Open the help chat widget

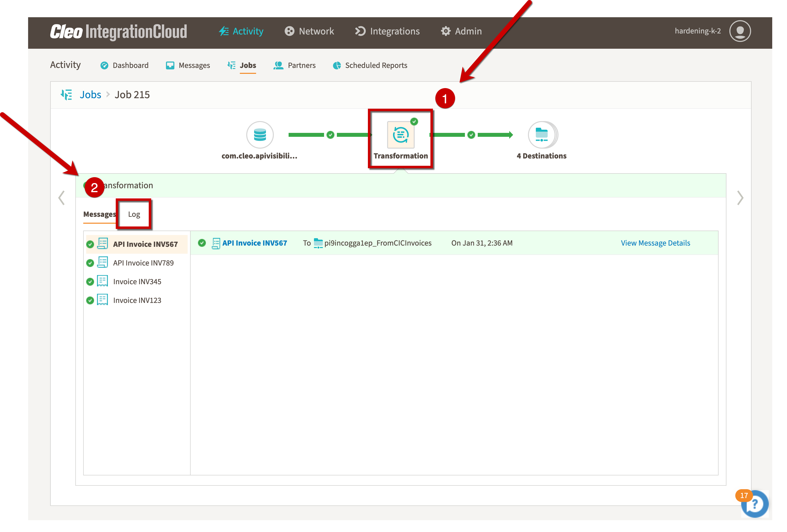tap(754, 504)
